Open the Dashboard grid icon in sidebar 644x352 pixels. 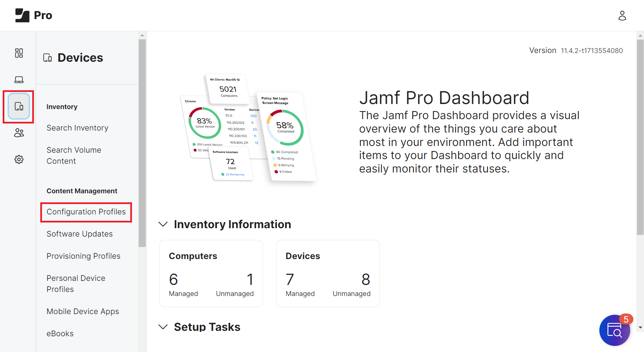coord(19,53)
